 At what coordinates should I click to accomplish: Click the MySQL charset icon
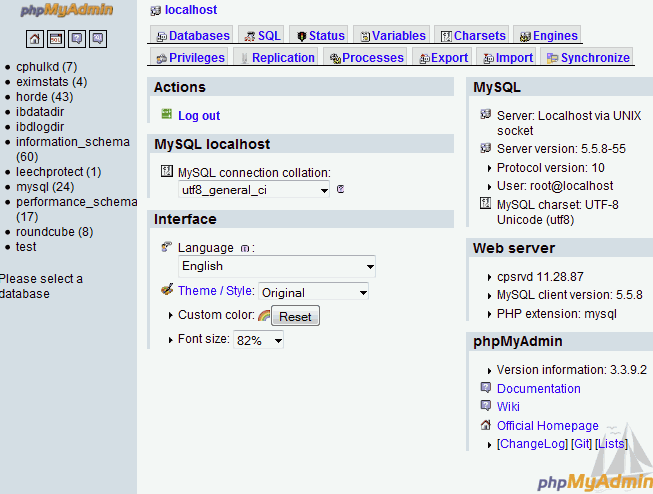(x=486, y=203)
